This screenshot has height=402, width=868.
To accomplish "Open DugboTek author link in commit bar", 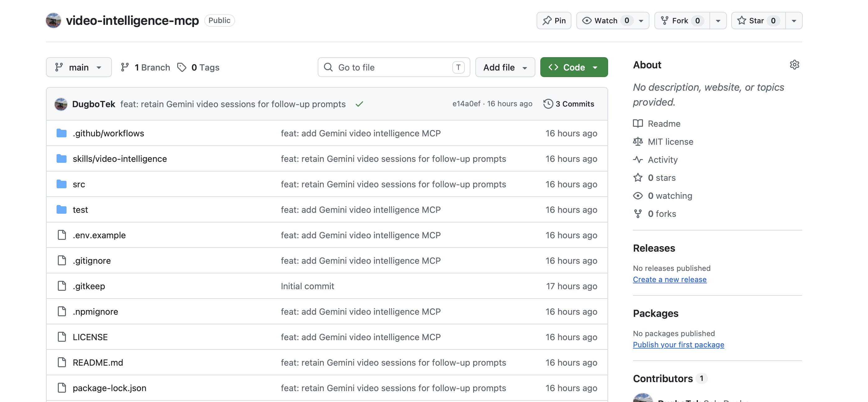I will tap(94, 104).
